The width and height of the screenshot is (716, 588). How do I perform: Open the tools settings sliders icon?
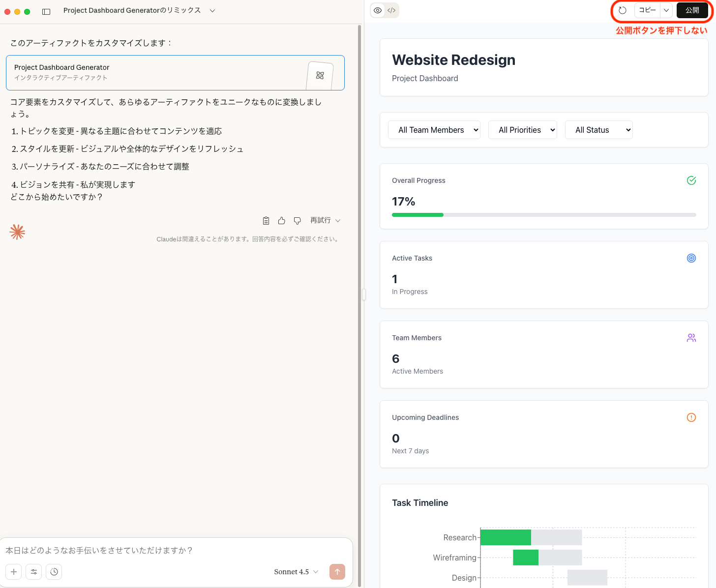coord(34,572)
